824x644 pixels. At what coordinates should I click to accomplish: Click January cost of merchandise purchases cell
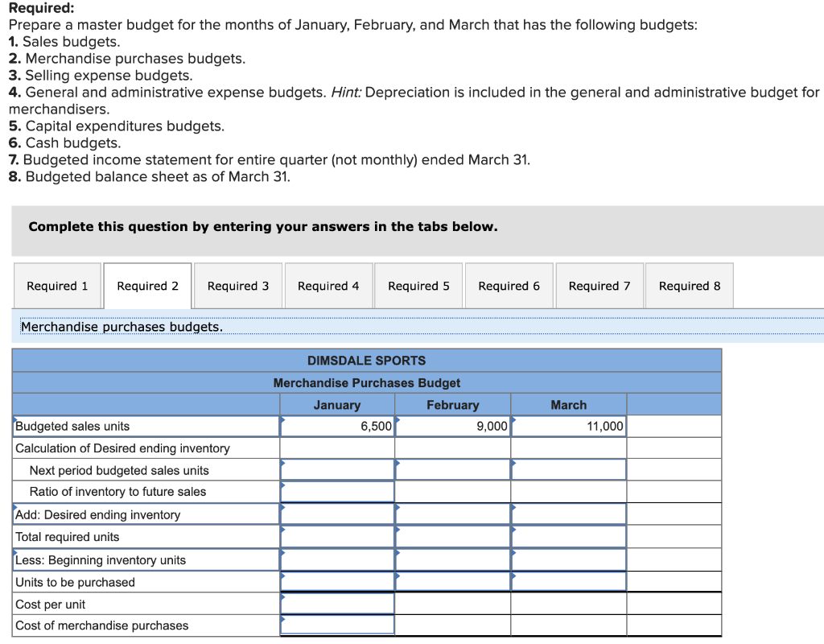coord(337,625)
